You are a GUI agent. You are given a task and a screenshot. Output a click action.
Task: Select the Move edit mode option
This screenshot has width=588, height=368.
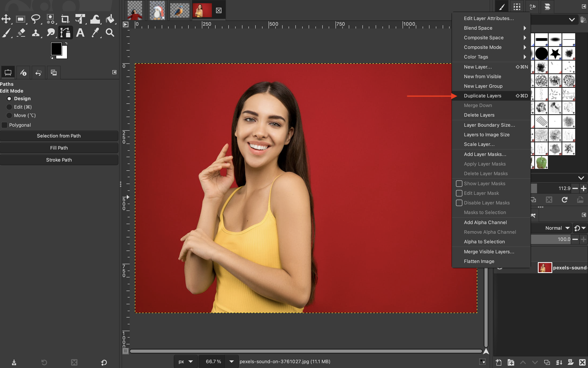pyautogui.click(x=9, y=115)
